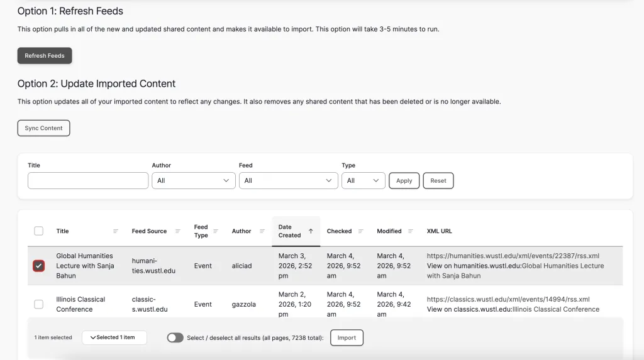This screenshot has height=360, width=644.
Task: Tick the select-all checkbox in table header
Action: (39, 231)
